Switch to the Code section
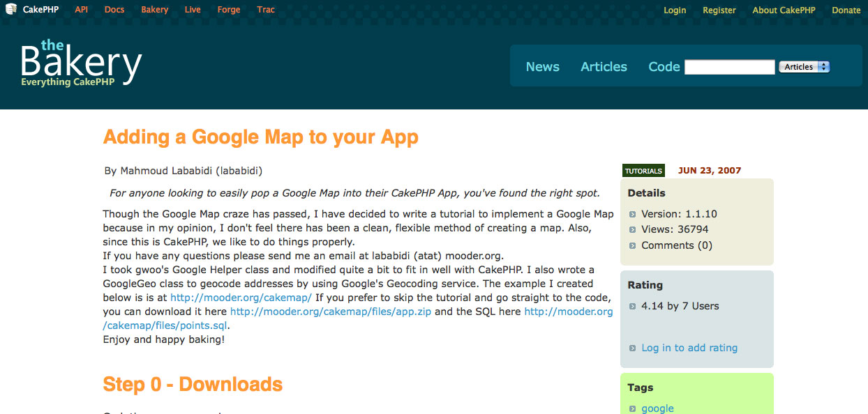The image size is (868, 414). tap(664, 67)
